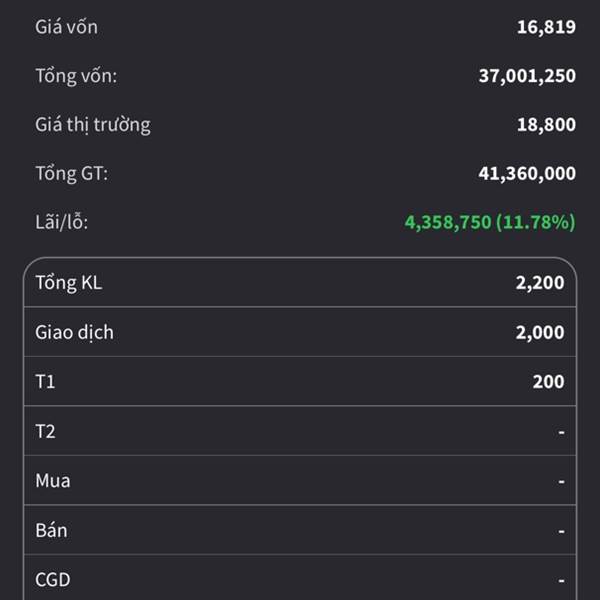This screenshot has height=600, width=600.
Task: Tap the 41,360,000 total value figure
Action: coord(527,173)
